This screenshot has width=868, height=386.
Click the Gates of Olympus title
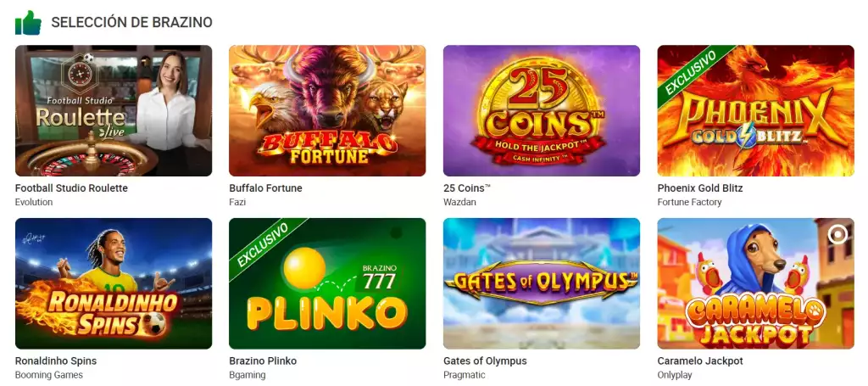click(x=485, y=361)
